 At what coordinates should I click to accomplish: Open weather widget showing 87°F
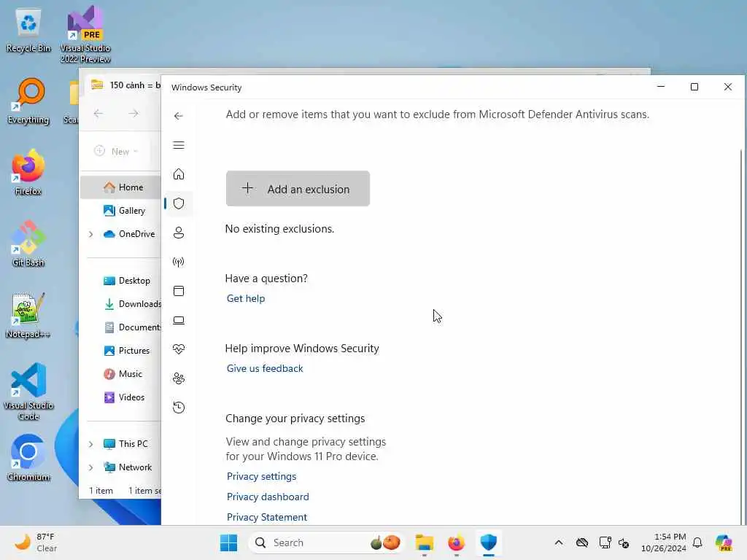[36, 542]
